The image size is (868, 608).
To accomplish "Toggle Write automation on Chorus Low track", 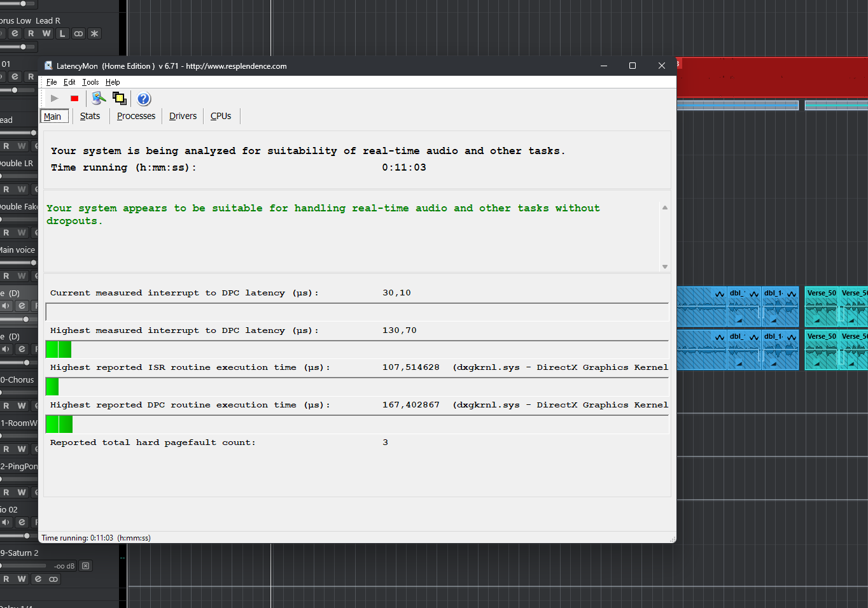I will 46,34.
